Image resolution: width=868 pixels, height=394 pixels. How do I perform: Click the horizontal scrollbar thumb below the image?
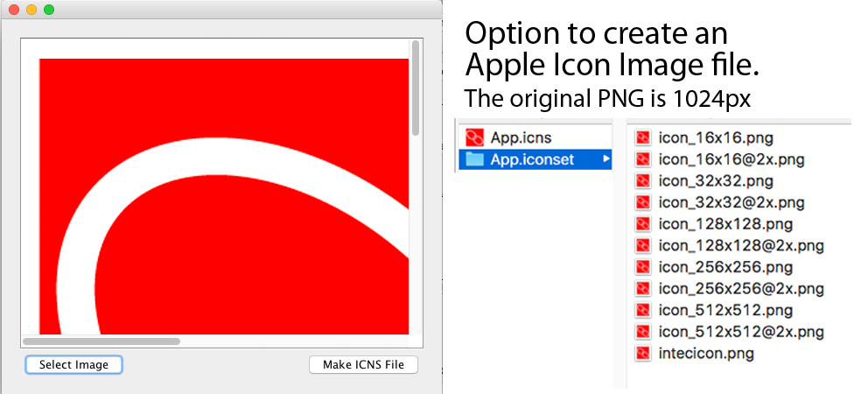101,341
